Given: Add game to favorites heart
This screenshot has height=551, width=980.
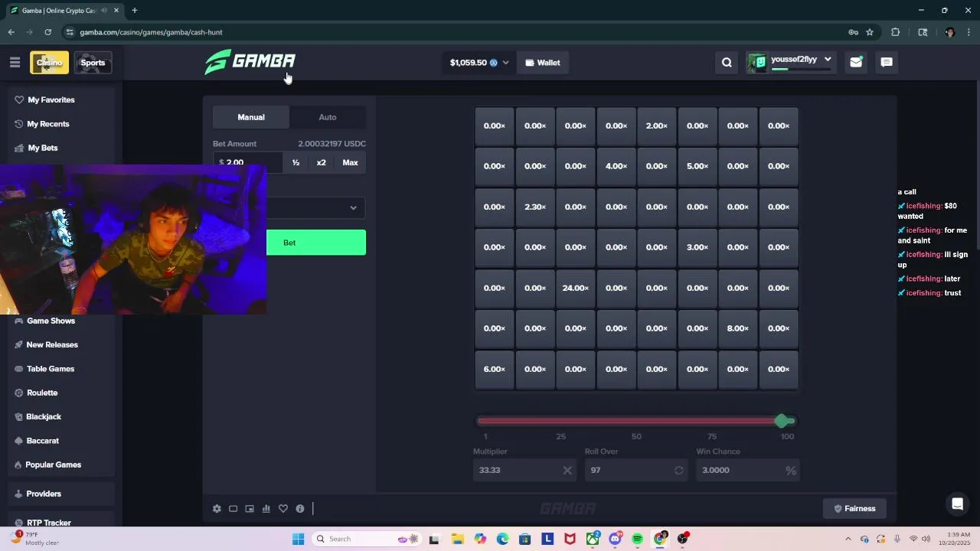Looking at the screenshot, I should tap(283, 509).
